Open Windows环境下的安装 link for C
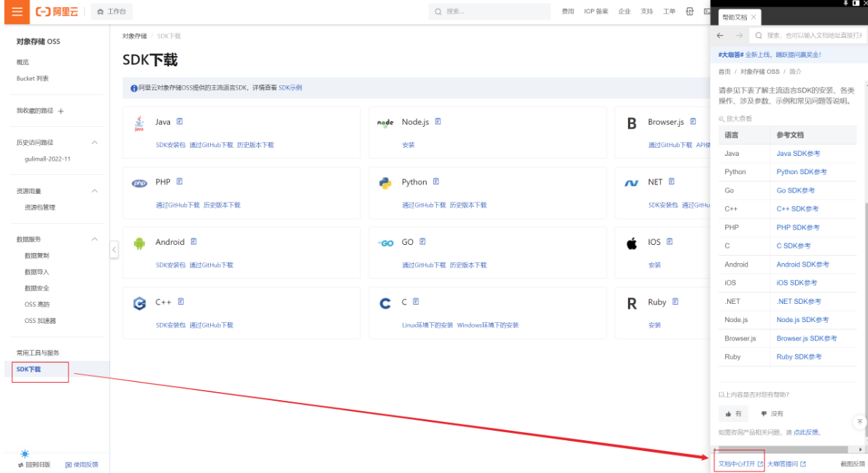Image resolution: width=868 pixels, height=473 pixels. 488,325
